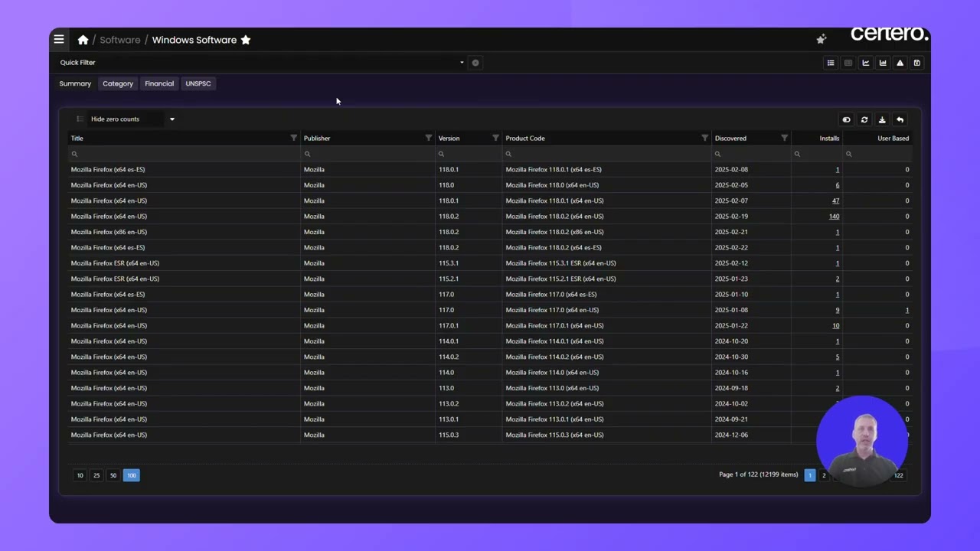Expand the Hide zero counts dropdown
Image resolution: width=980 pixels, height=551 pixels.
click(172, 119)
